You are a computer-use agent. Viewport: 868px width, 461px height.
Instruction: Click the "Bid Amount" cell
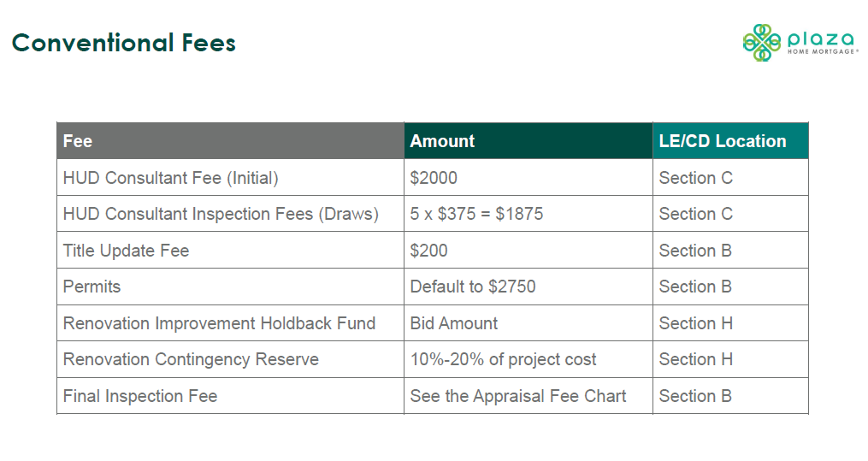click(454, 323)
